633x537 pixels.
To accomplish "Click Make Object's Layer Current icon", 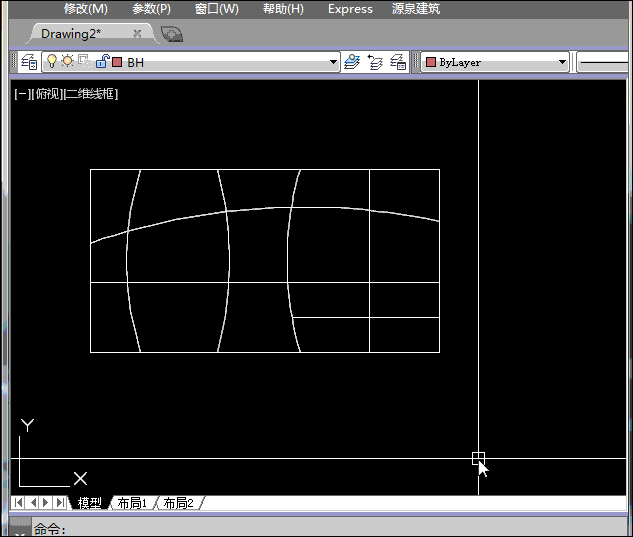I will [x=352, y=62].
